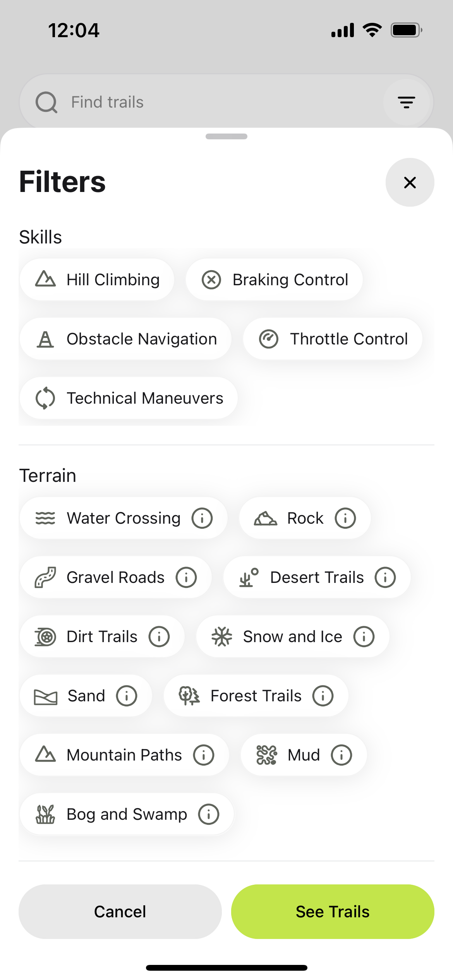This screenshot has height=980, width=453.
Task: Toggle the Hill Climbing skill filter
Action: click(97, 279)
